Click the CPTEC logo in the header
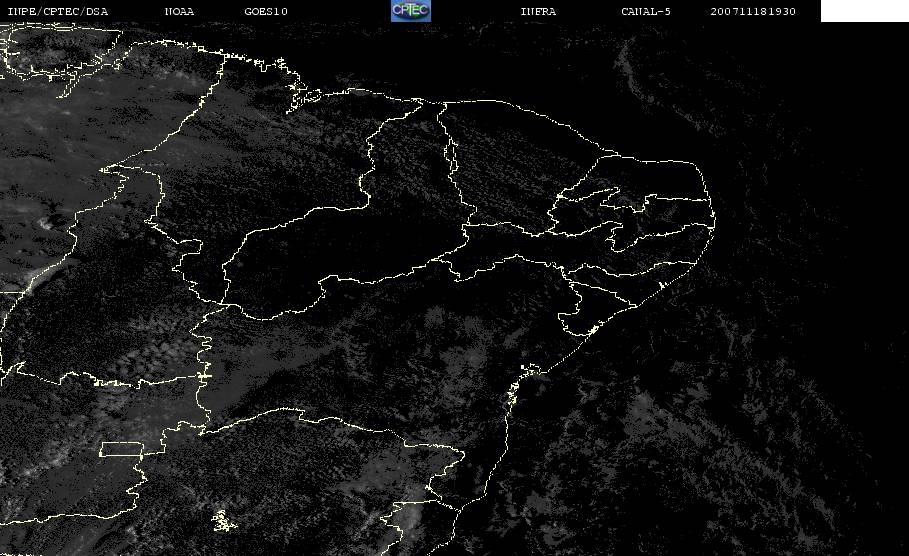Image resolution: width=909 pixels, height=556 pixels. 410,11
